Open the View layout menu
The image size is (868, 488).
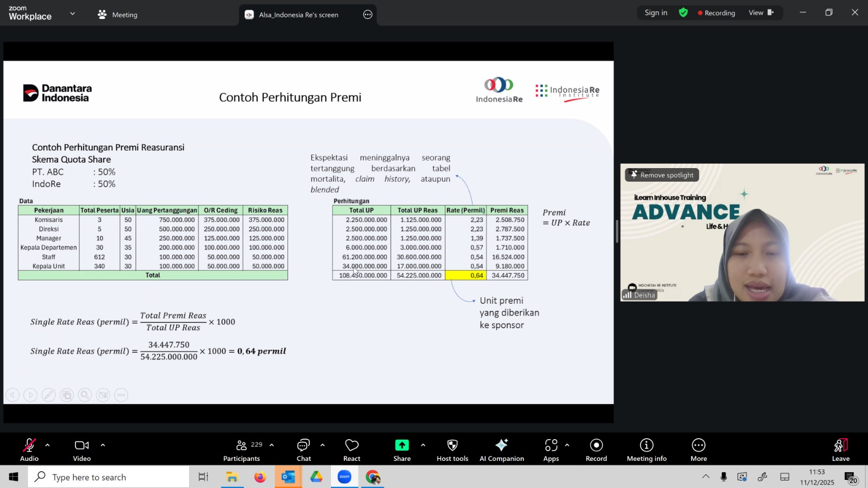[x=761, y=12]
